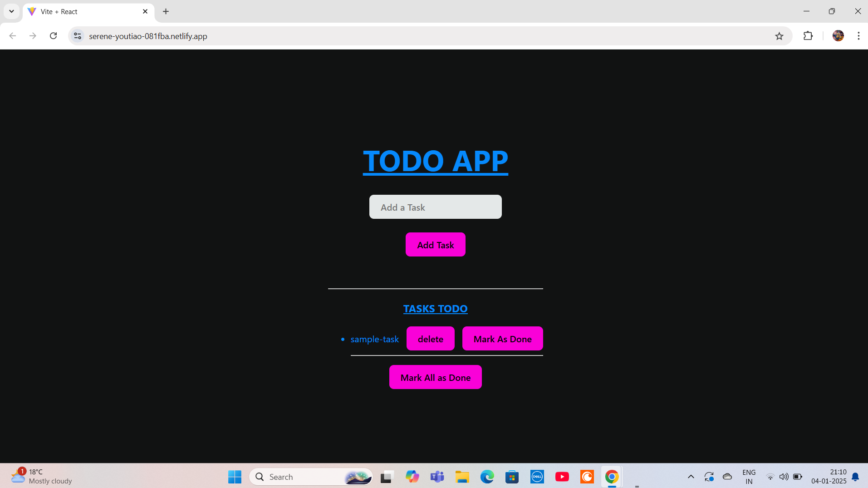Click Mark All as Done button
This screenshot has width=868, height=488.
[435, 377]
